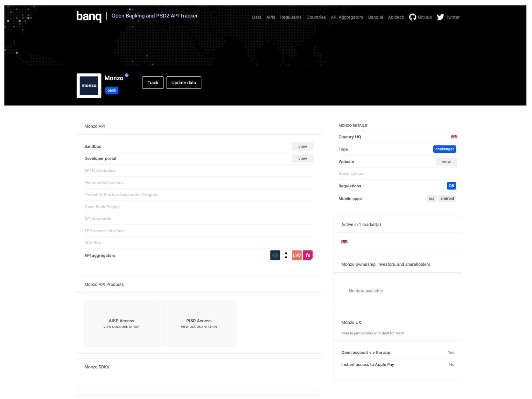Click the 'No' value for Instant access to Apple Pay
Viewport: 532px width, 399px height.
[451, 365]
